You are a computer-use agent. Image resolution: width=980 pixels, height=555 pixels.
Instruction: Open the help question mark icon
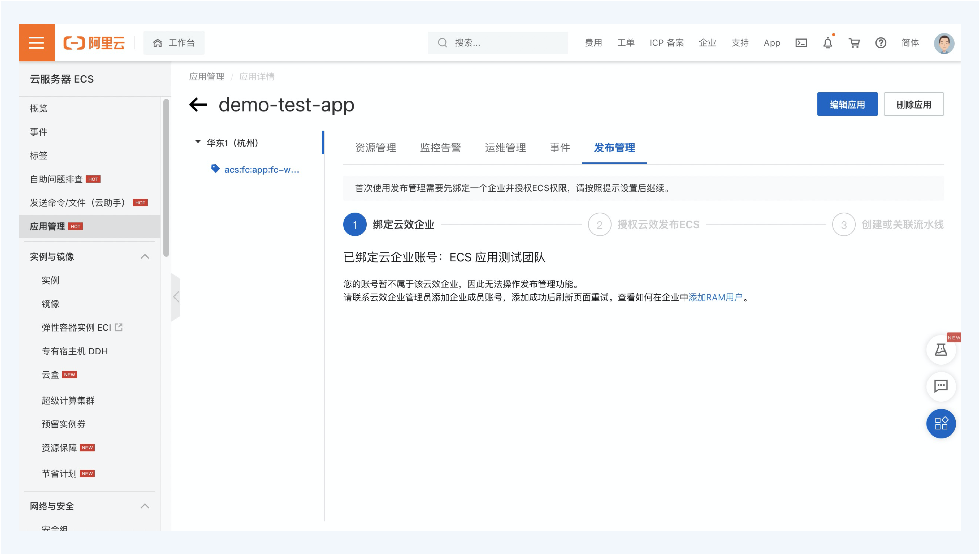coord(881,43)
